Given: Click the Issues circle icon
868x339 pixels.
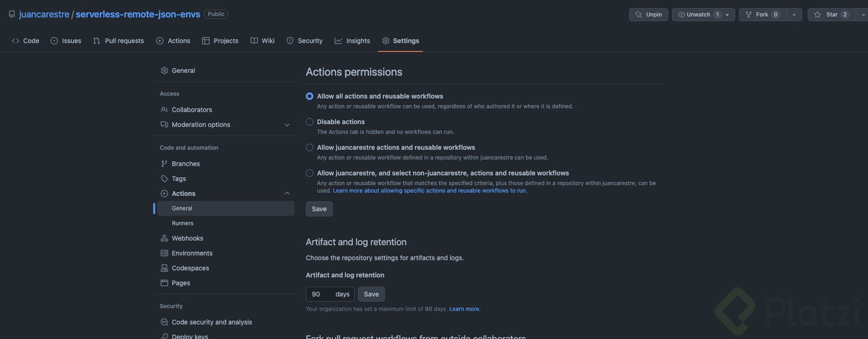Looking at the screenshot, I should [x=54, y=41].
